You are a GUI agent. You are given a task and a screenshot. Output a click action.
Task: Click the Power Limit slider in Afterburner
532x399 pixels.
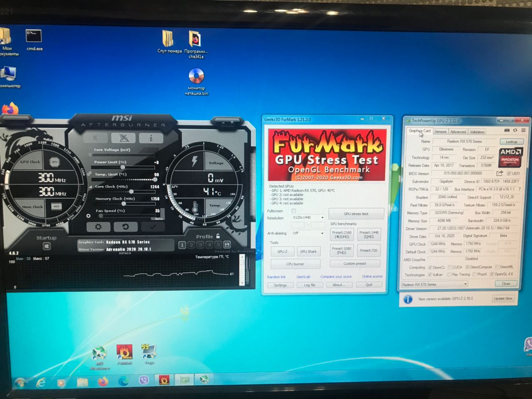(122, 167)
